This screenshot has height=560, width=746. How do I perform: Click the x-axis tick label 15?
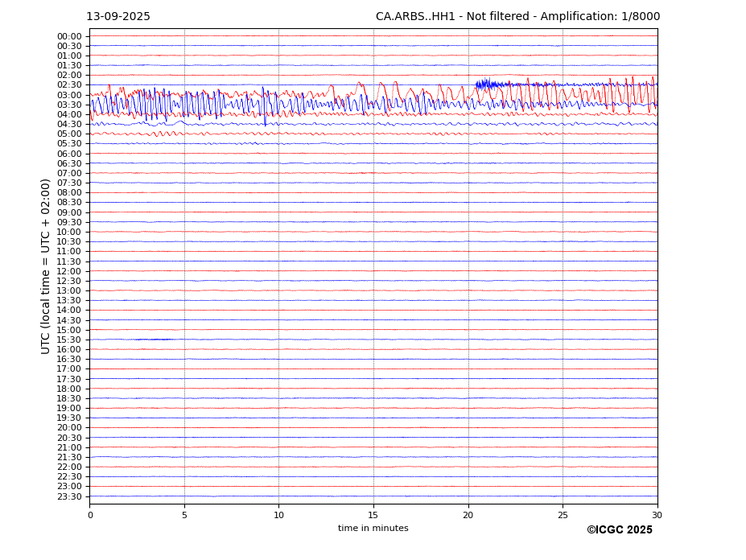click(373, 515)
